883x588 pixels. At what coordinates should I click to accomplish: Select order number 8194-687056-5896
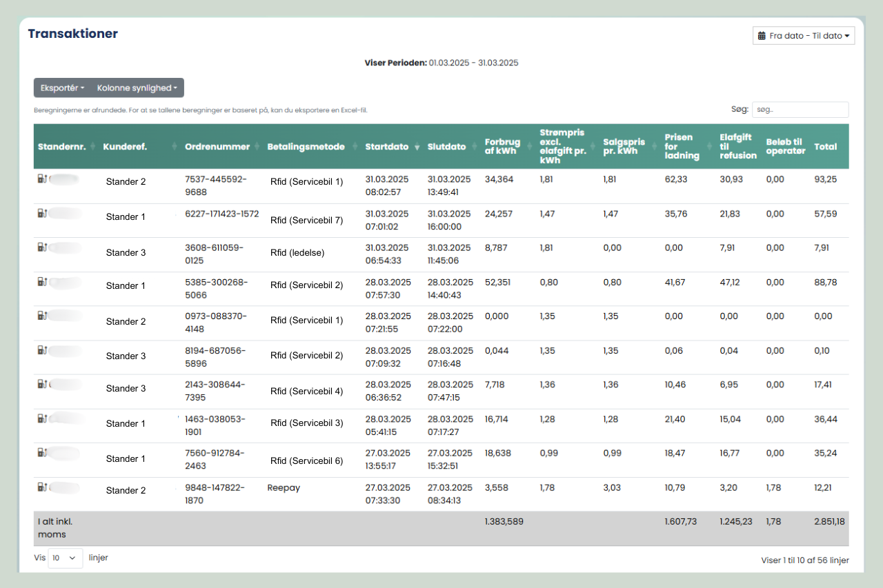(x=215, y=356)
